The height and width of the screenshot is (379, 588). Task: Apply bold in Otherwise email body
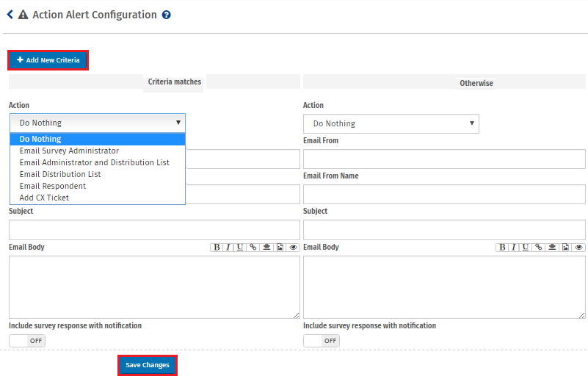tap(502, 247)
